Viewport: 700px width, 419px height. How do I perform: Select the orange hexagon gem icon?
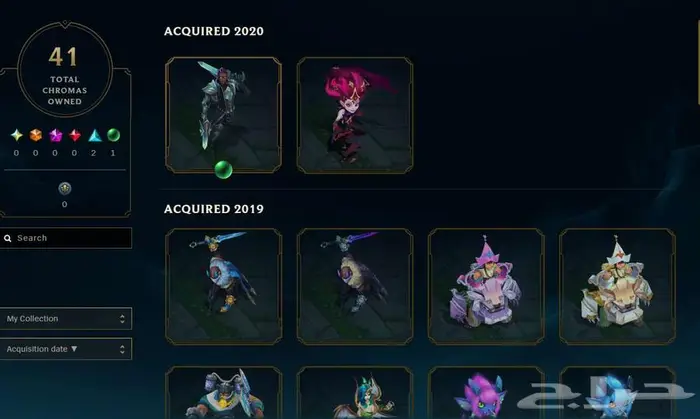tap(36, 135)
